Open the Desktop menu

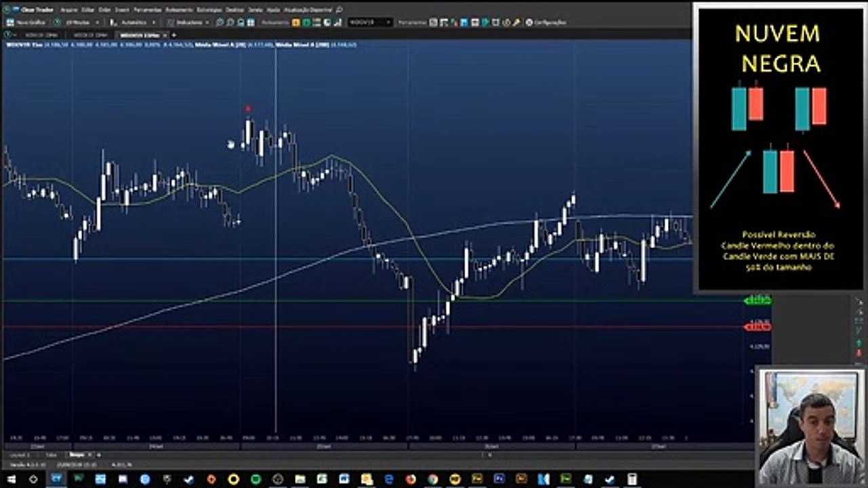point(235,10)
